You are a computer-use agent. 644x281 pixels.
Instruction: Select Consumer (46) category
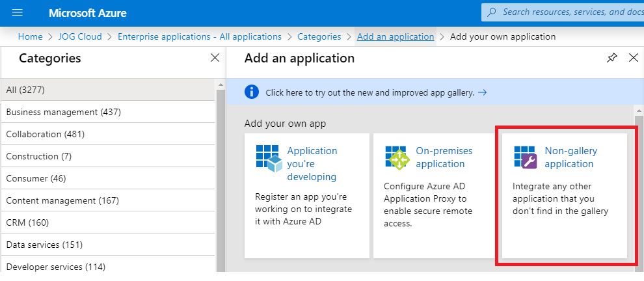[107, 178]
